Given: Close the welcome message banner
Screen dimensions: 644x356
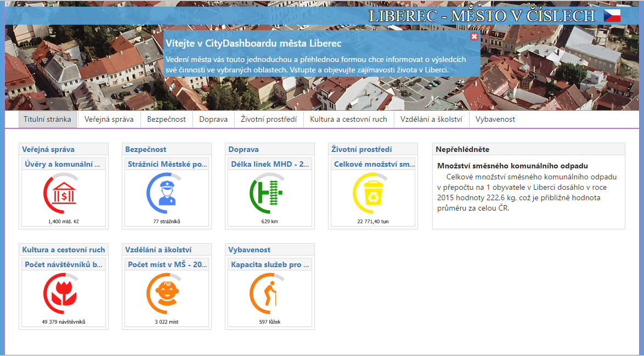Looking at the screenshot, I should (474, 37).
